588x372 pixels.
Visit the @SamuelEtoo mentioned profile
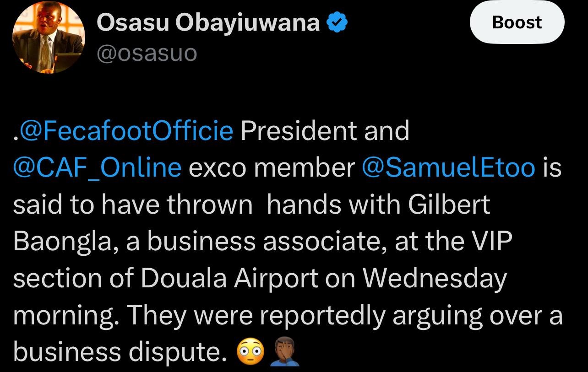(448, 168)
